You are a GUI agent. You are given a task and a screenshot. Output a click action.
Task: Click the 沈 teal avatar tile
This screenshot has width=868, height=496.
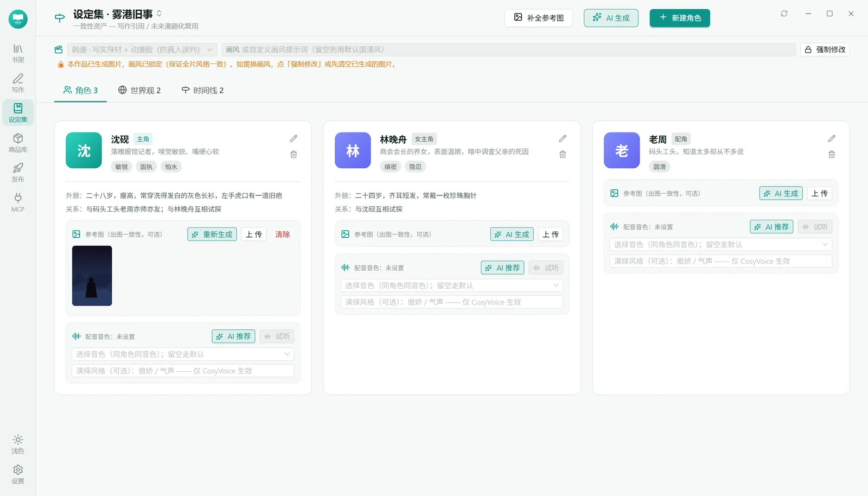click(x=84, y=150)
